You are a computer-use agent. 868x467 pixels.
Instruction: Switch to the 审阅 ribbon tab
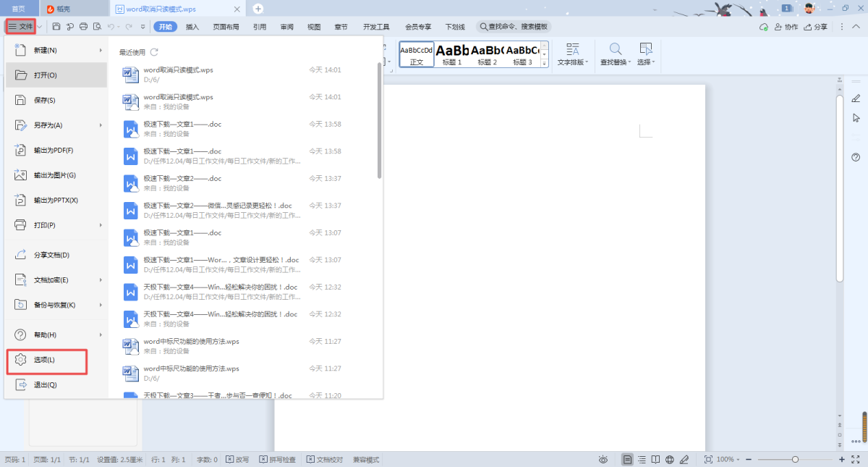(287, 27)
